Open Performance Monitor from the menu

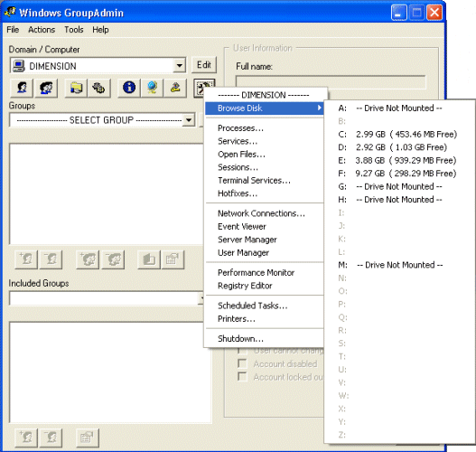coord(265,273)
